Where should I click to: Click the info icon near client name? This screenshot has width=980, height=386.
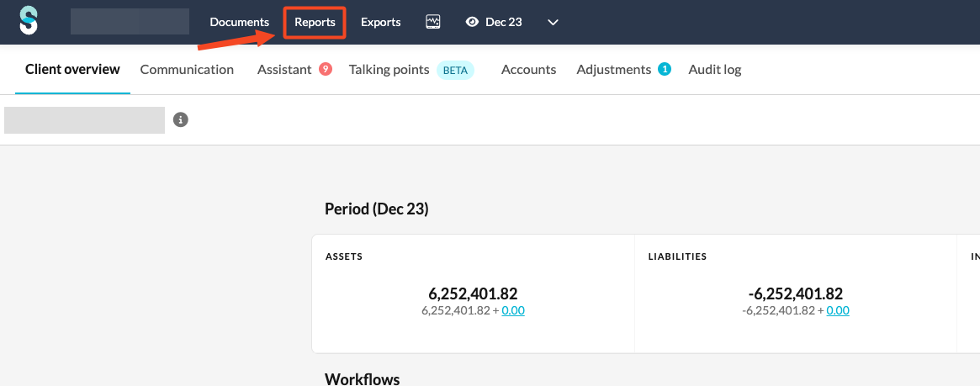pos(181,120)
